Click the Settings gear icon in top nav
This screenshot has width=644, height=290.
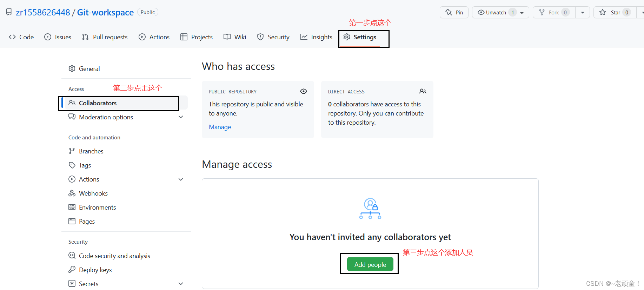(347, 37)
